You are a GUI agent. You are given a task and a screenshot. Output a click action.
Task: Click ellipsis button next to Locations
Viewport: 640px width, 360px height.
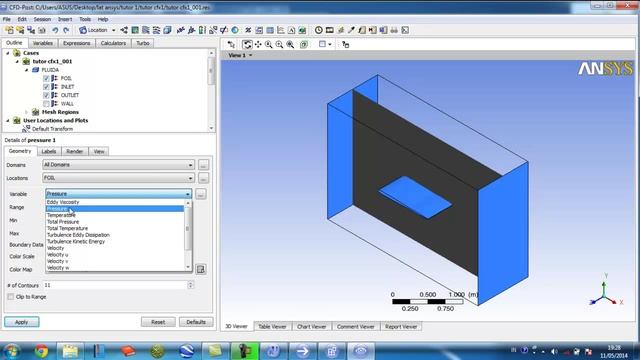203,178
